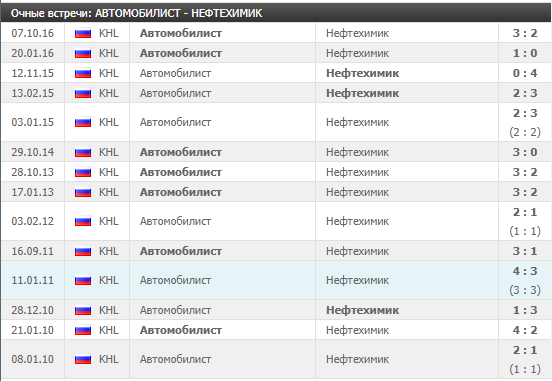Click the date 03.01.15
Image resolution: width=552 pixels, height=381 pixels.
pos(32,122)
